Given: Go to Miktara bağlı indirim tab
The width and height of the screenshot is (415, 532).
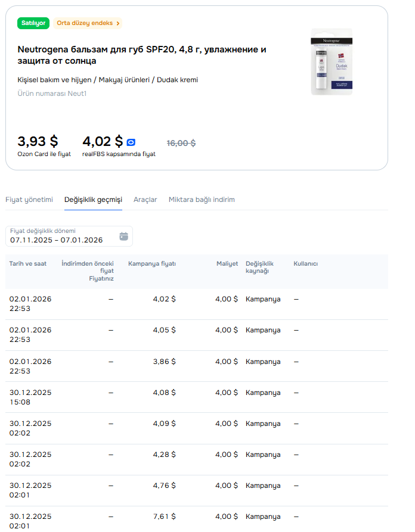Looking at the screenshot, I should [x=202, y=200].
